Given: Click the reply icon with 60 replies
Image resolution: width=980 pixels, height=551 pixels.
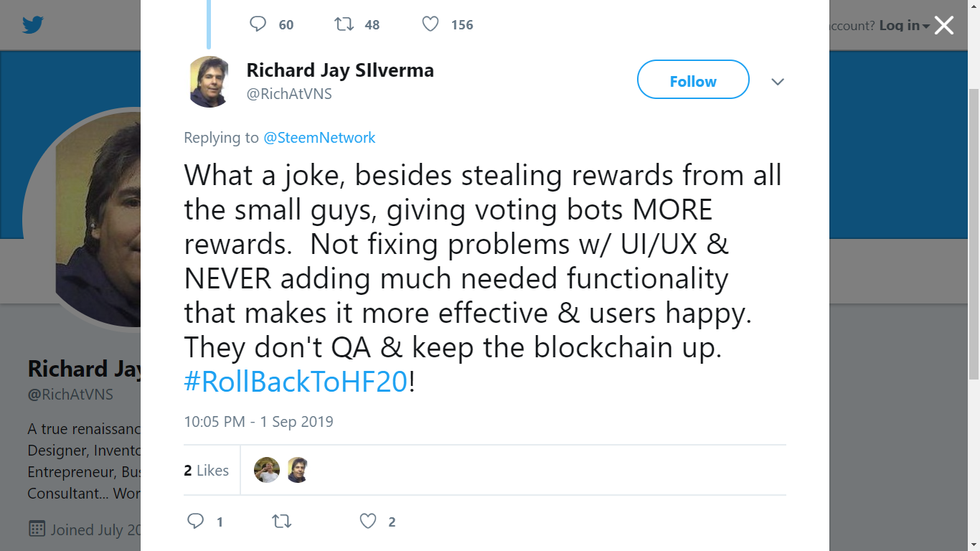Looking at the screenshot, I should tap(258, 24).
